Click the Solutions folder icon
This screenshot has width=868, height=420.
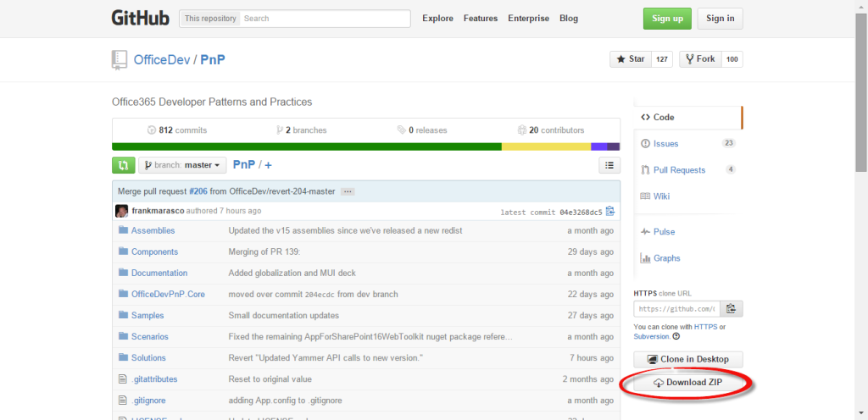point(123,357)
